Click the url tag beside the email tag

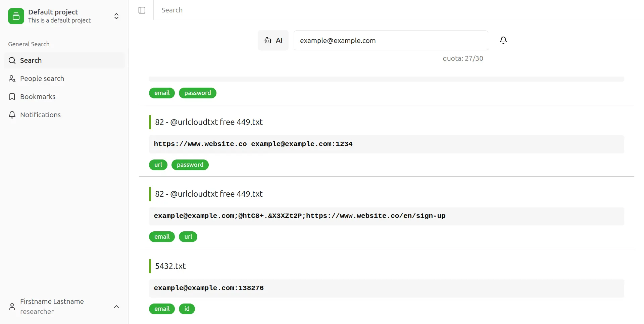coord(188,237)
